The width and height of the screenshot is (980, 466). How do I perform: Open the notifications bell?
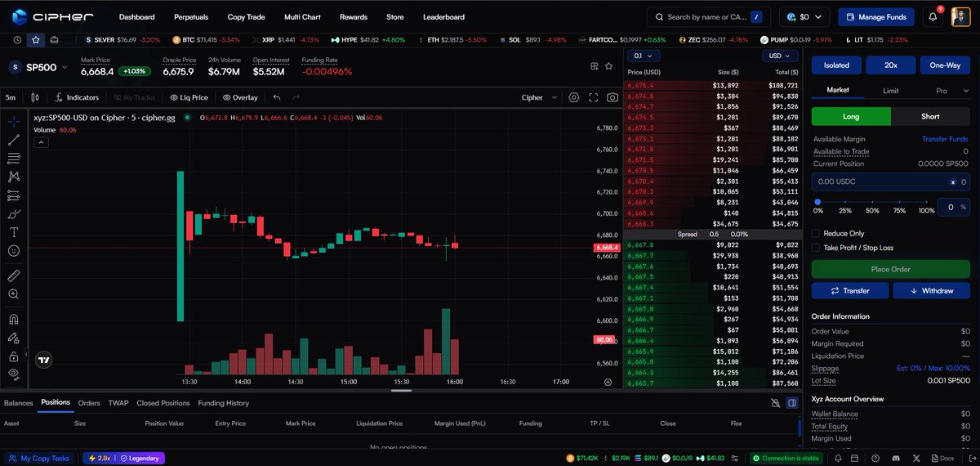[x=933, y=16]
